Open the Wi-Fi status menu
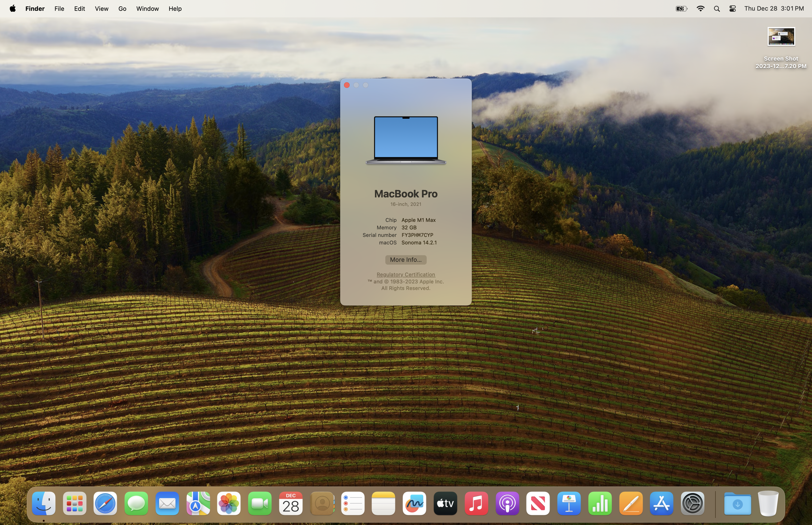Screen dimensions: 812x525 pyautogui.click(x=701, y=9)
